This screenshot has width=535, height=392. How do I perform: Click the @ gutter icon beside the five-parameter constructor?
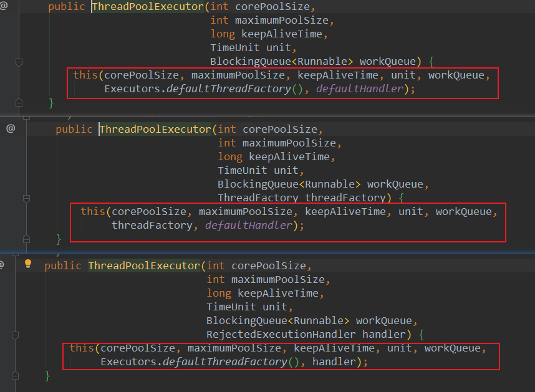coord(3,6)
